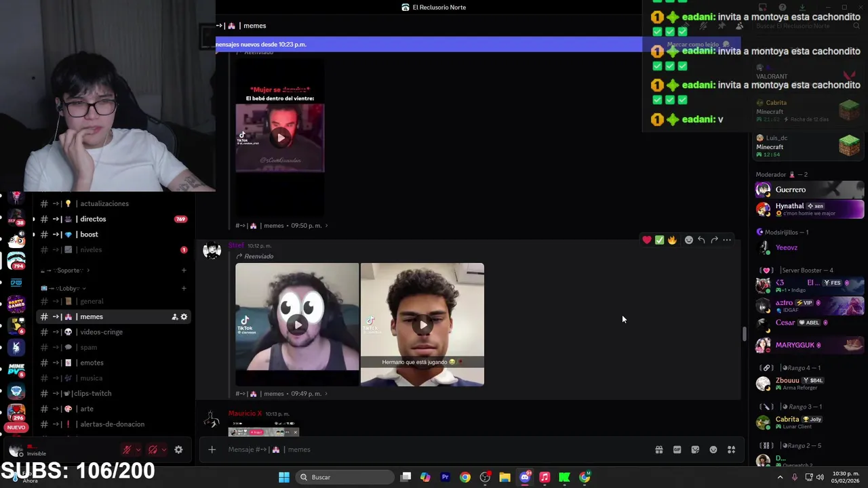The height and width of the screenshot is (488, 868).
Task: Open headphone output options arrow
Action: coord(165,449)
